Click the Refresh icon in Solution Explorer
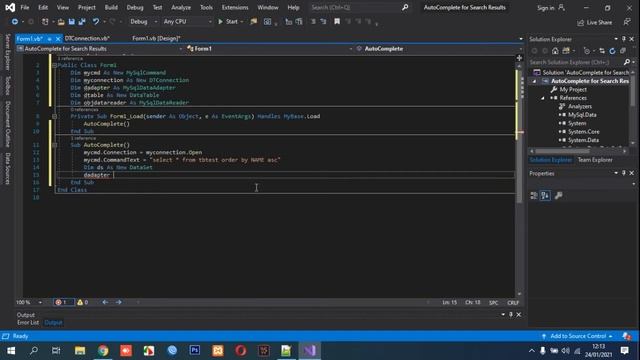This screenshot has width=640, height=360. (x=612, y=51)
